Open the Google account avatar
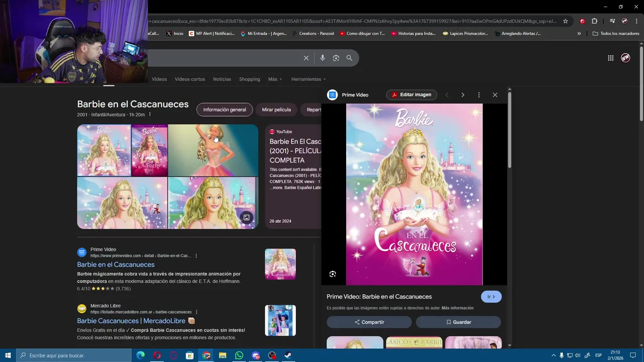Screen dimensions: 644x362 click(625, 58)
